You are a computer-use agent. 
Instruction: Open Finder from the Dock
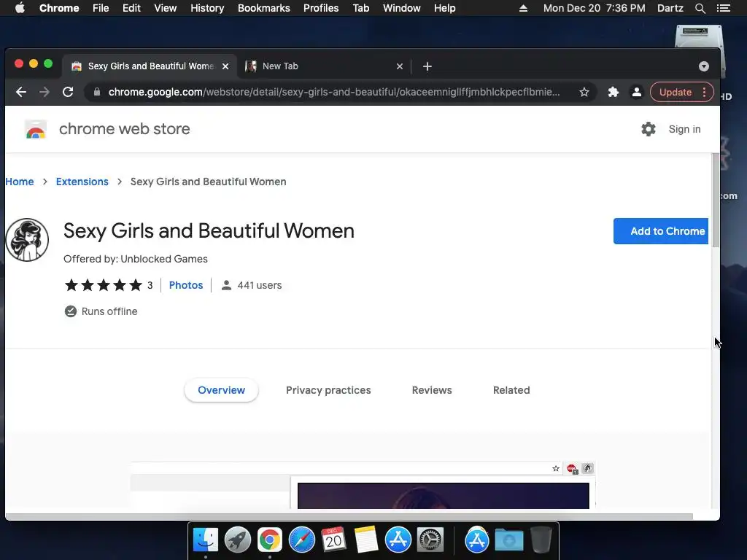(x=206, y=540)
